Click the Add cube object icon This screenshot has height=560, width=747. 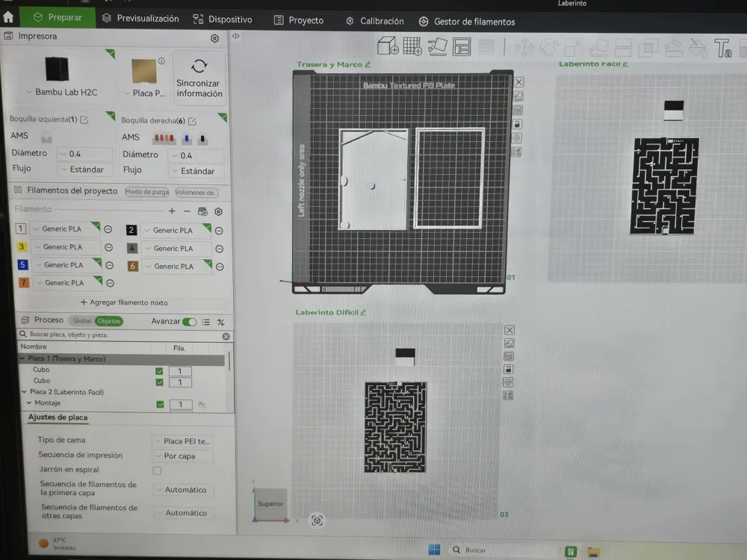[x=388, y=46]
